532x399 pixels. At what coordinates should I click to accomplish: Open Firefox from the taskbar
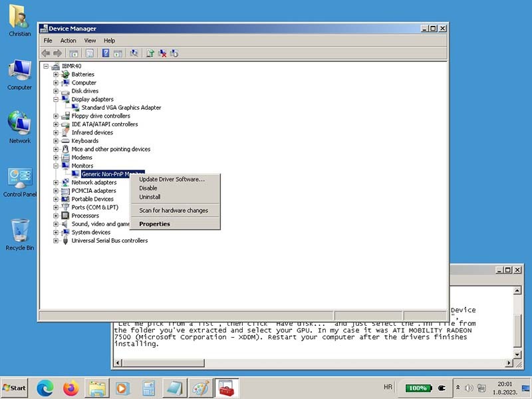pos(70,388)
